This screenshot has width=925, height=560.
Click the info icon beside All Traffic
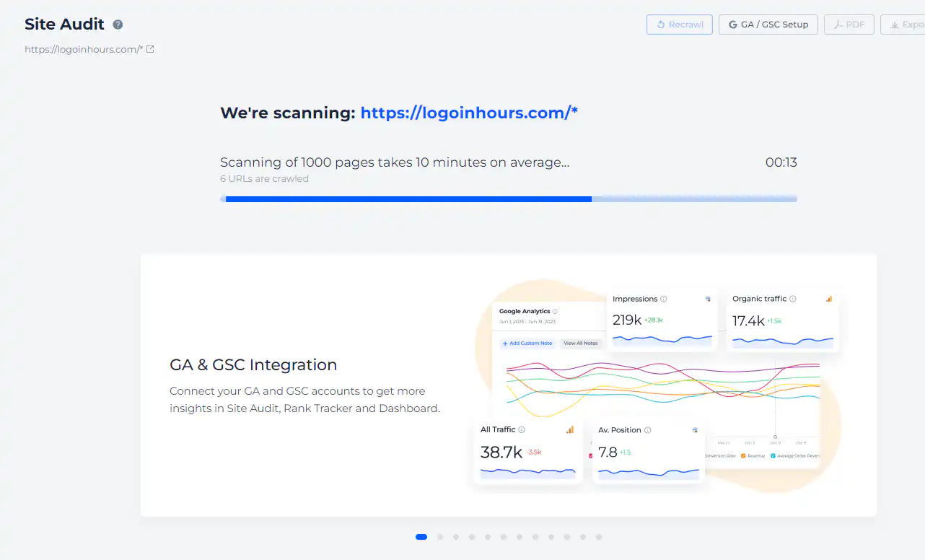pos(522,429)
